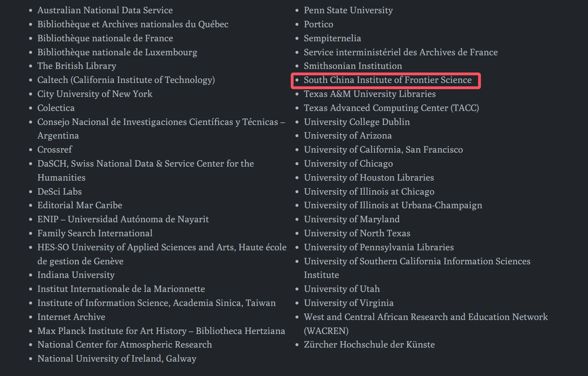Click the Zürcher Hochschule der Künste link
The width and height of the screenshot is (588, 376).
369,345
